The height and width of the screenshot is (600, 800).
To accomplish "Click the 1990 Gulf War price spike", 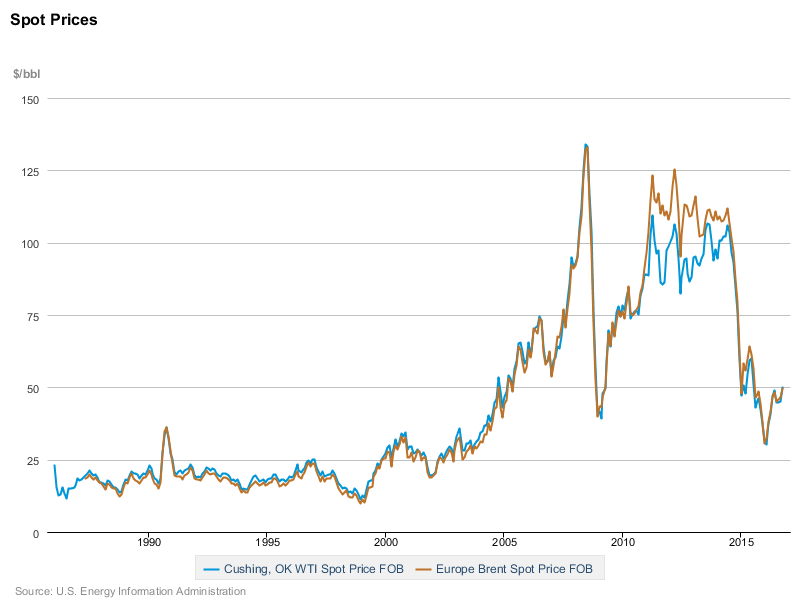I will coord(166,428).
